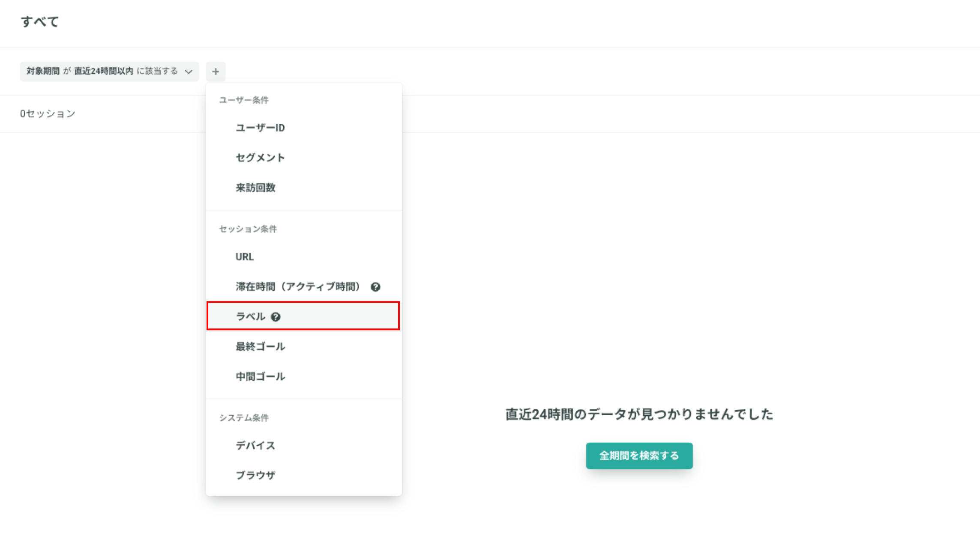The width and height of the screenshot is (980, 554).
Task: Click the plus icon to add a filter condition
Action: coord(216,71)
